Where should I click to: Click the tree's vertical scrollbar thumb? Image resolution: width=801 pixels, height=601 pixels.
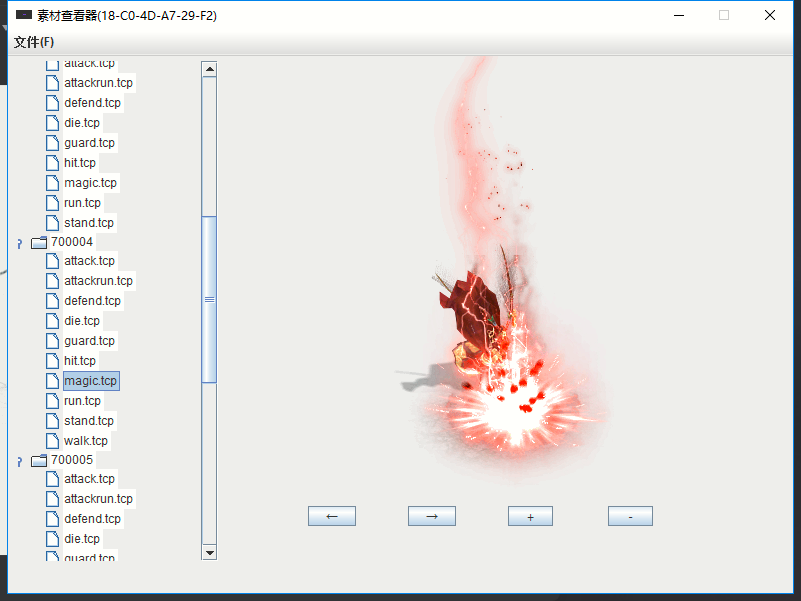[209, 298]
